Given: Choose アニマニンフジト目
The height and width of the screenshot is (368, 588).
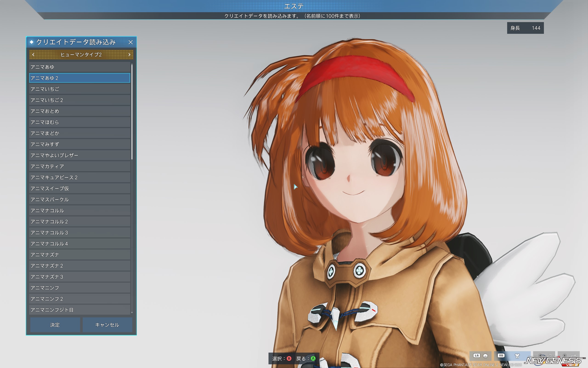Looking at the screenshot, I should click(80, 310).
